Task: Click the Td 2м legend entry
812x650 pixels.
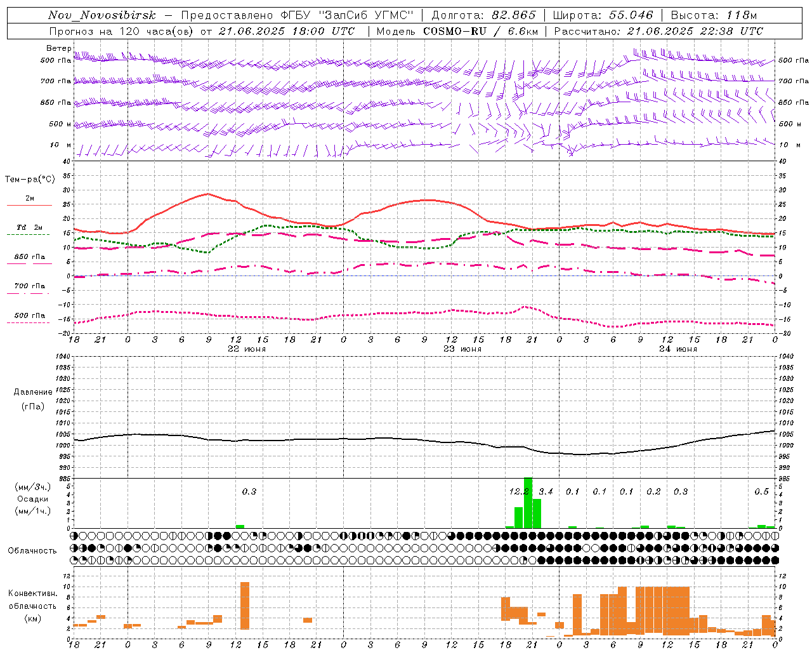Action: point(30,227)
